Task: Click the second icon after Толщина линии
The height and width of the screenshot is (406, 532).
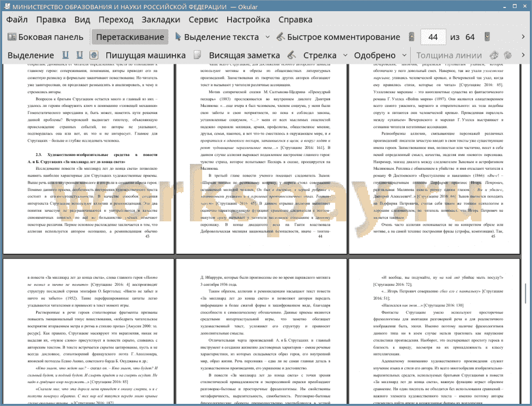Action: click(508, 55)
